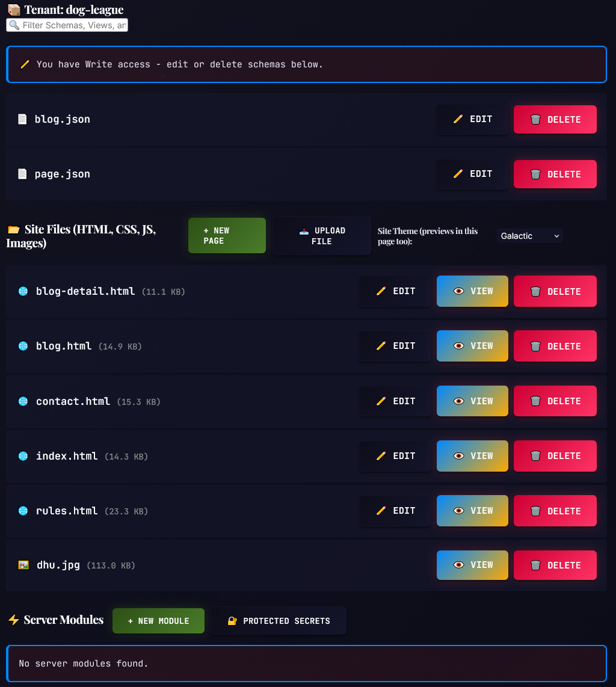616x687 pixels.
Task: Click the tenant package icon
Action: (x=13, y=10)
